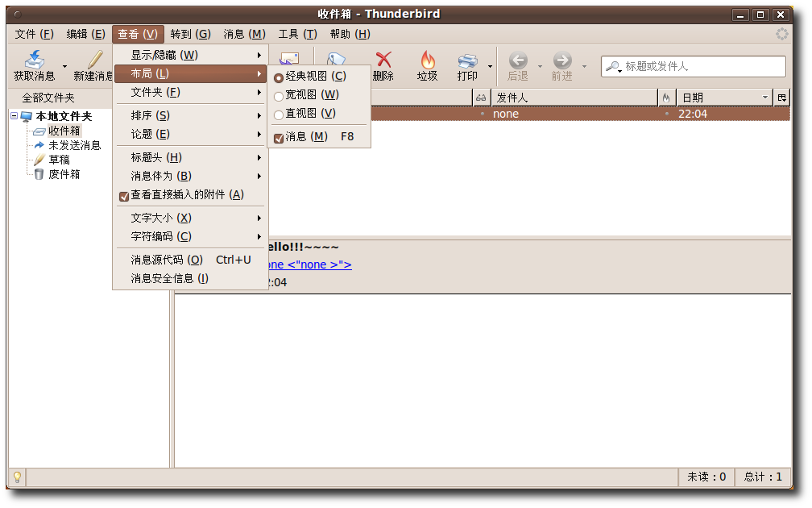Expand the Sort (排序) submenu

point(190,115)
